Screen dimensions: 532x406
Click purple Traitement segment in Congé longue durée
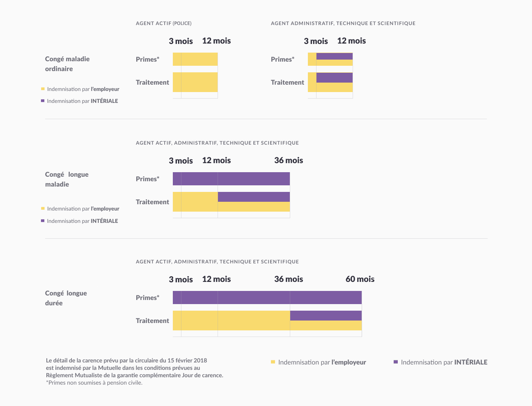point(326,316)
